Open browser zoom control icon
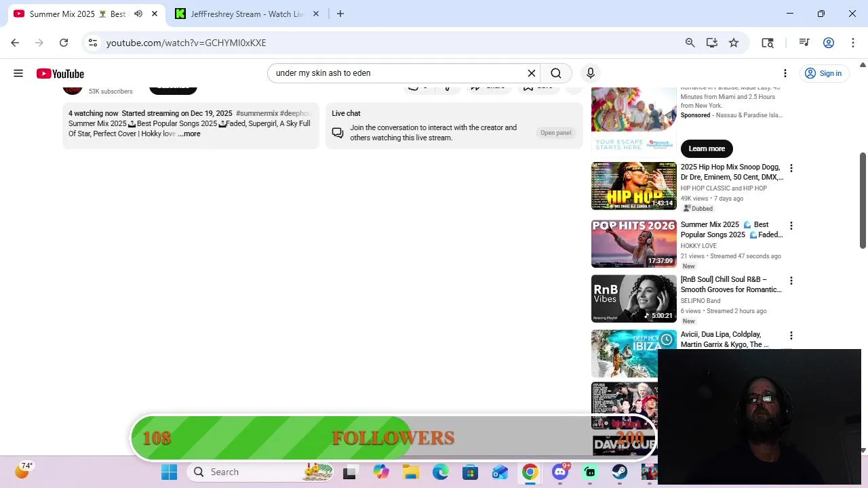The image size is (868, 488). tap(690, 43)
